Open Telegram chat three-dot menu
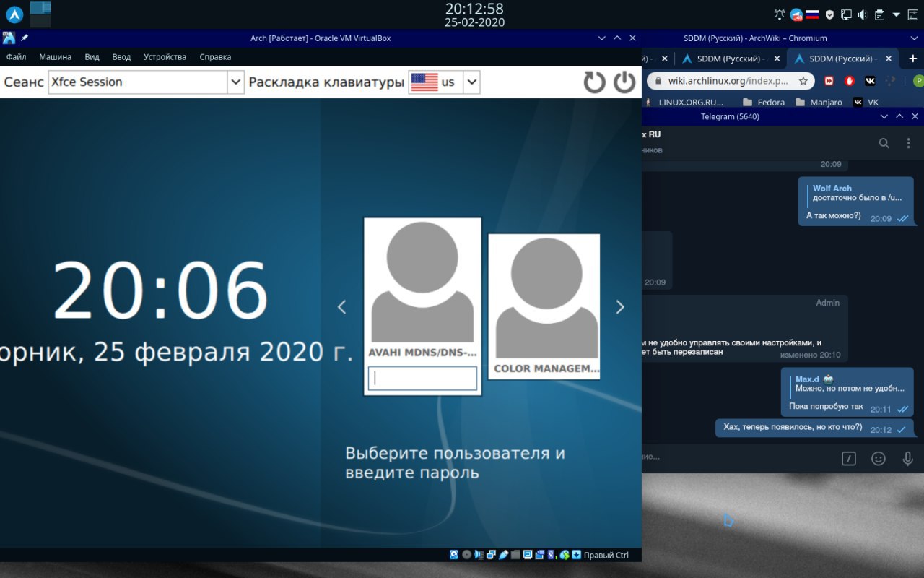The width and height of the screenshot is (924, 578). click(909, 143)
